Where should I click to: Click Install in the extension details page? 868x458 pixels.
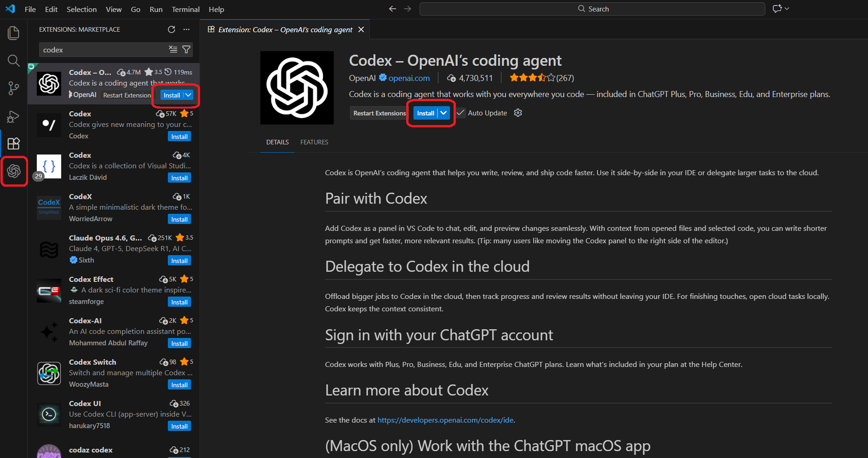coord(425,113)
